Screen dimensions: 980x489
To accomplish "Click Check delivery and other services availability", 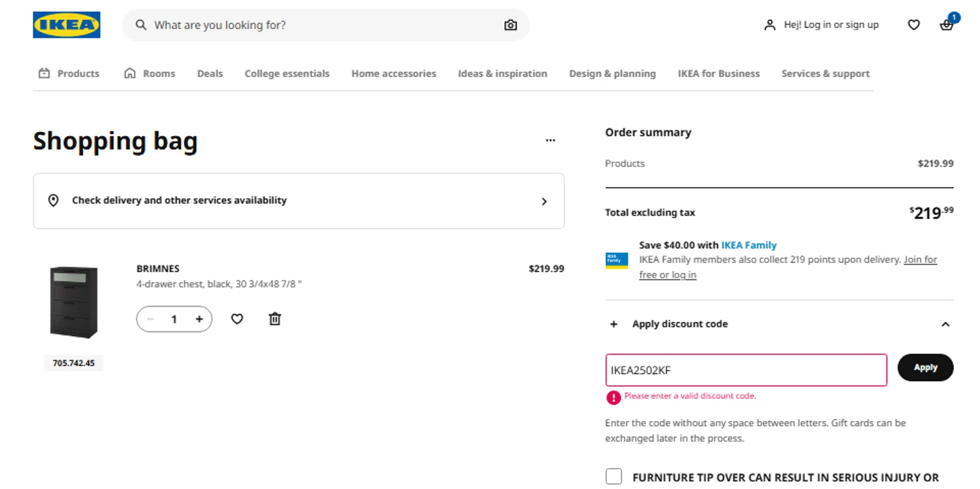I will [x=299, y=201].
